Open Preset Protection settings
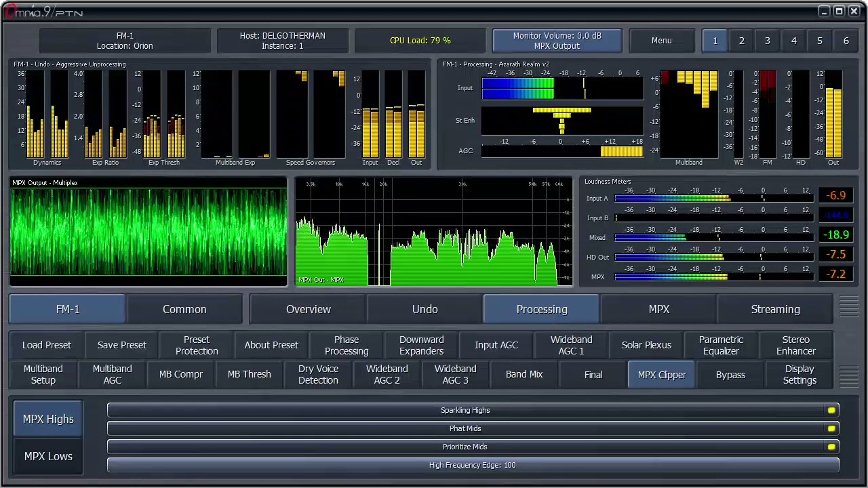 click(x=197, y=345)
